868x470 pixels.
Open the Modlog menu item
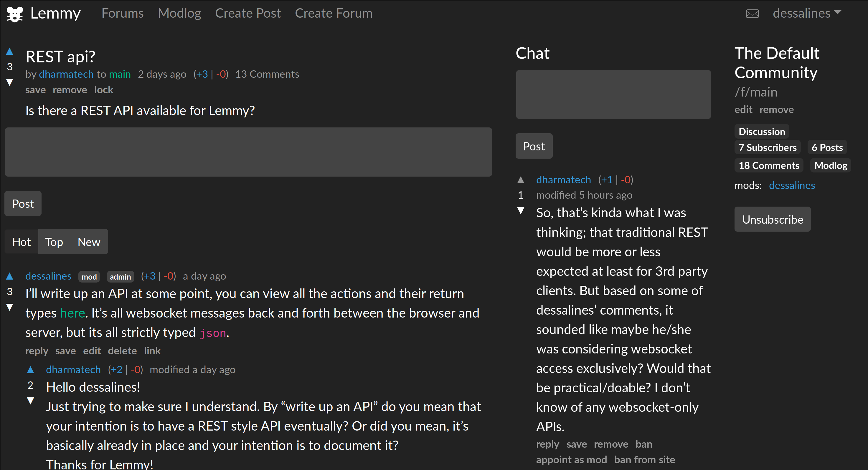179,13
